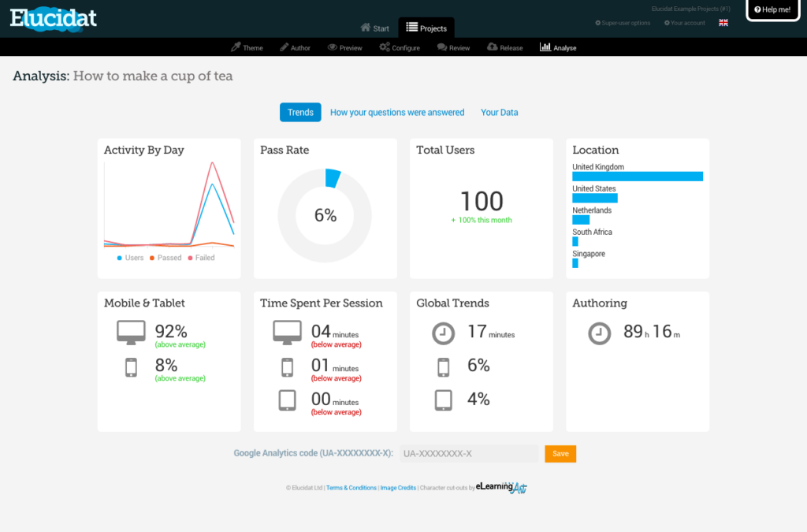This screenshot has width=807, height=532.
Task: Click the Help me! button
Action: (772, 9)
